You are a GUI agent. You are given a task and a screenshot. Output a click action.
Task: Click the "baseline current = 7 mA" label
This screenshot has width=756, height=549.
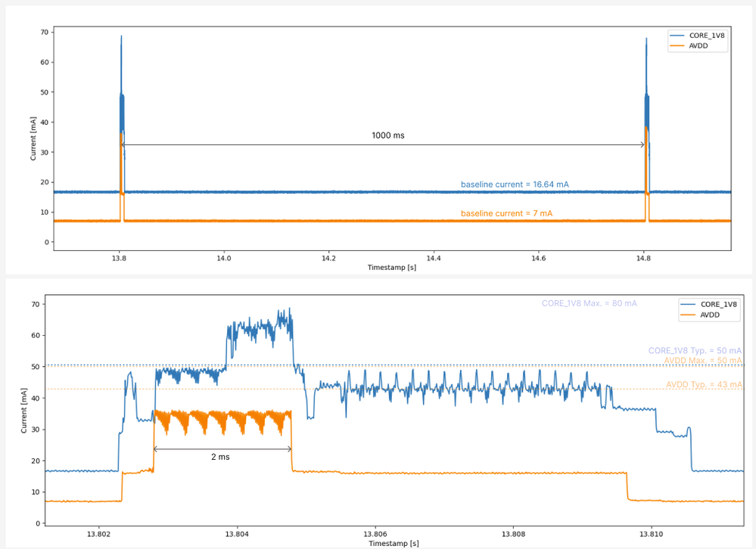click(507, 213)
